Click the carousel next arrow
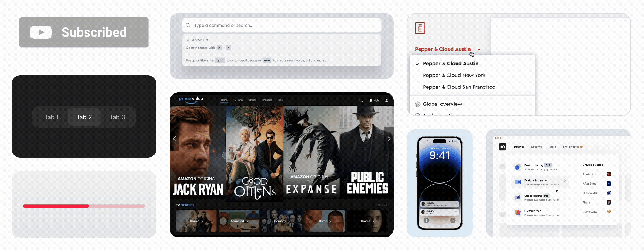644x250 pixels. click(x=389, y=139)
